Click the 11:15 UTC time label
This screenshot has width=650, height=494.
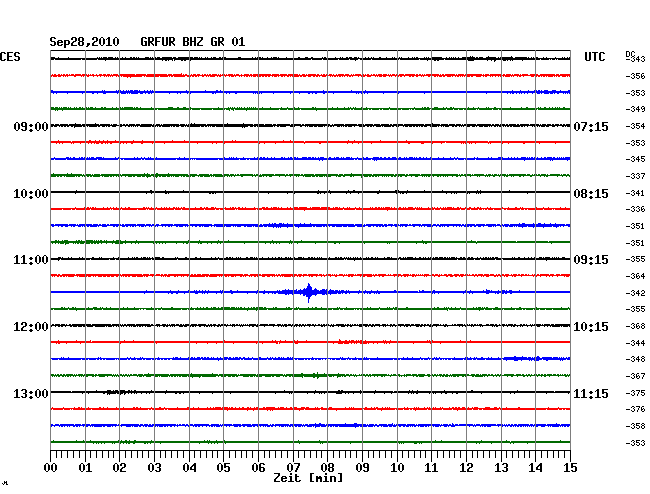coord(591,393)
